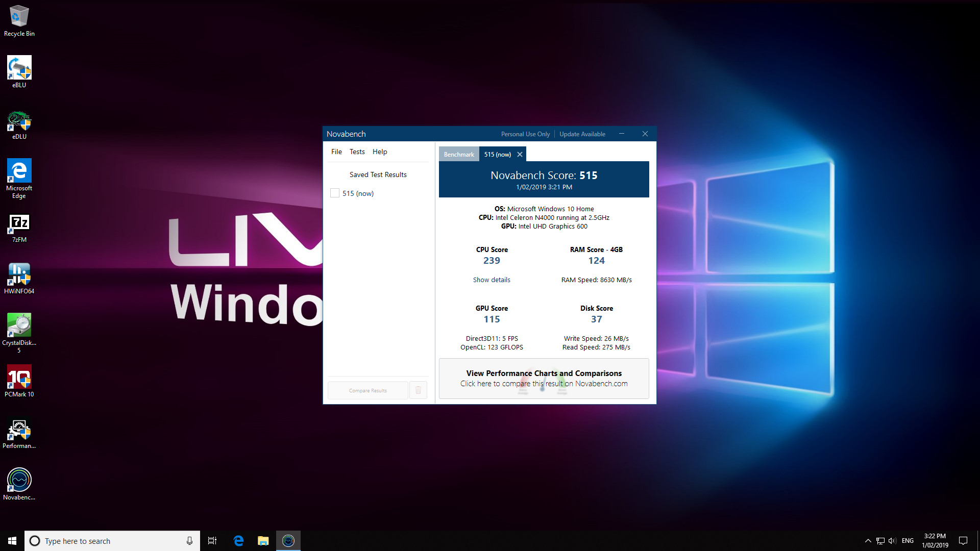Click View Performance Charts and Comparisons
980x551 pixels.
click(544, 379)
